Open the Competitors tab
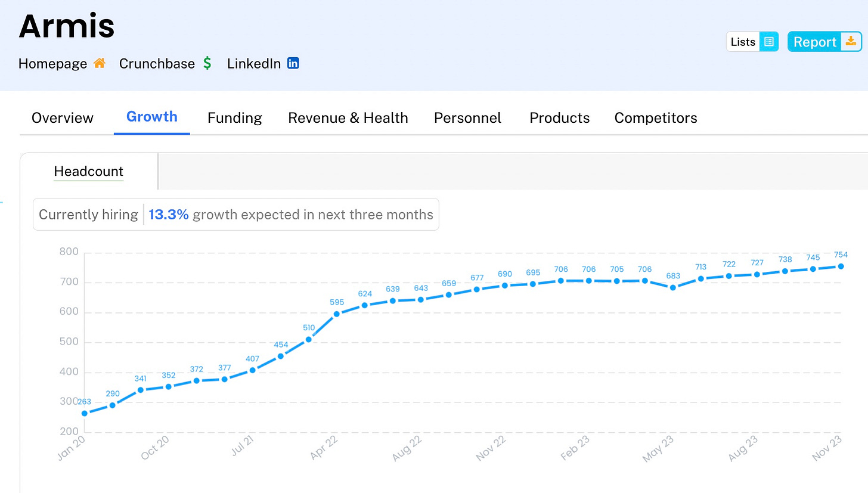Viewport: 868px width, 493px height. coord(656,118)
